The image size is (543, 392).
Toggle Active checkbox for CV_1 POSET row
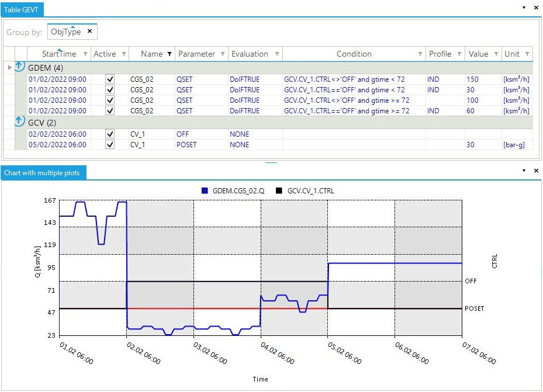coord(110,145)
